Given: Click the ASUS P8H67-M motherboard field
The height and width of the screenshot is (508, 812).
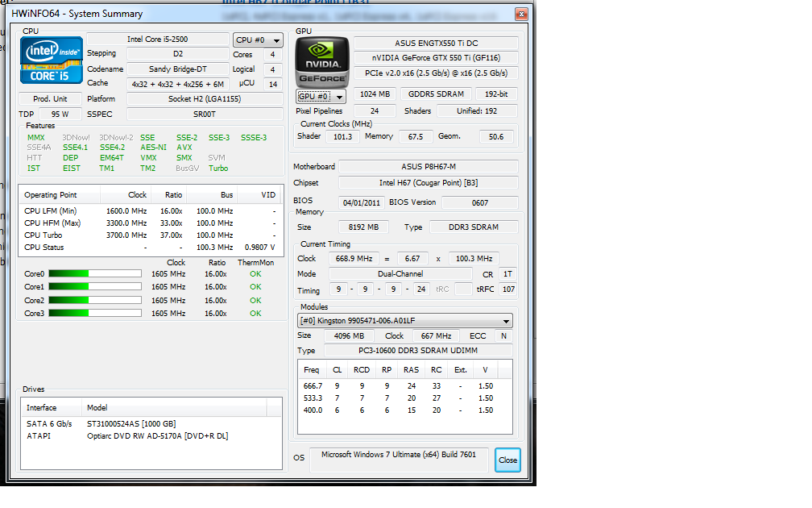Looking at the screenshot, I should coord(429,166).
